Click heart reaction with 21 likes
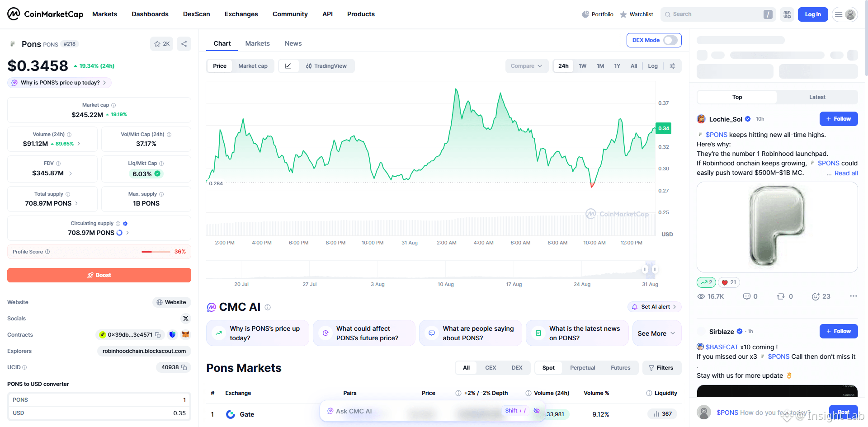868x427 pixels. [729, 282]
